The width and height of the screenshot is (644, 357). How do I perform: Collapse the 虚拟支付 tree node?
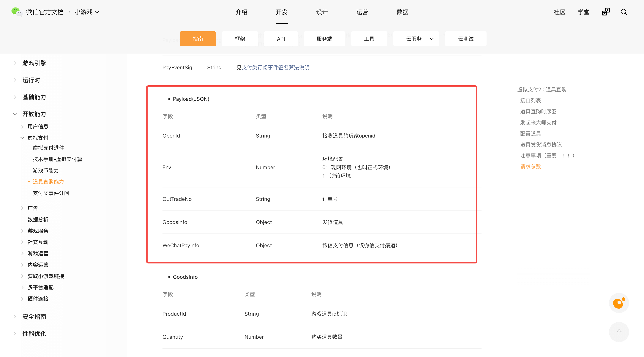tap(23, 138)
